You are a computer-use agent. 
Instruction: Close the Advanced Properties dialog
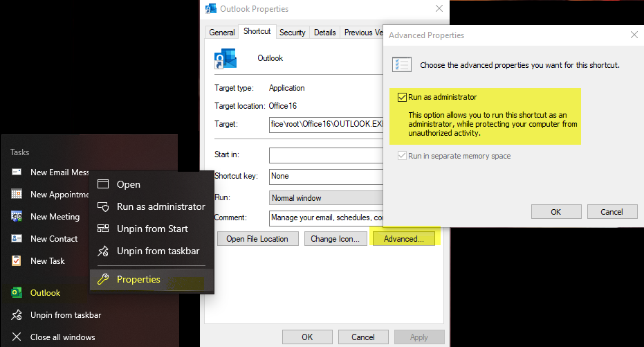(x=634, y=35)
